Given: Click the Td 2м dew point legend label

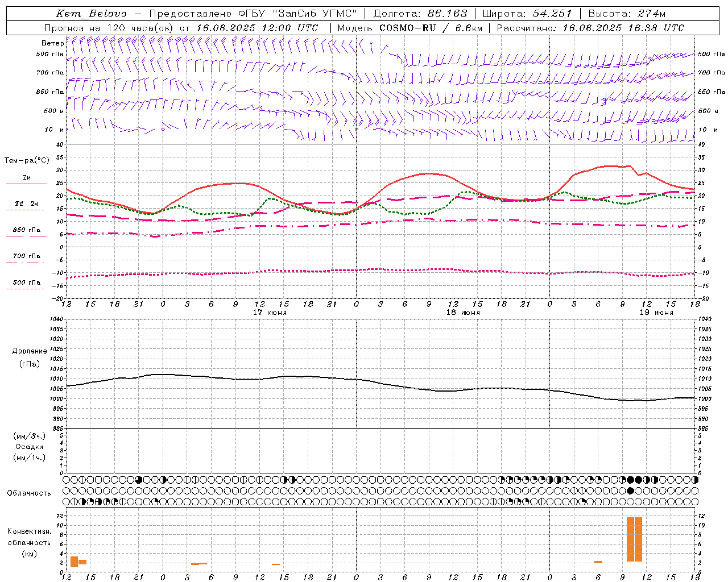Looking at the screenshot, I should [27, 203].
